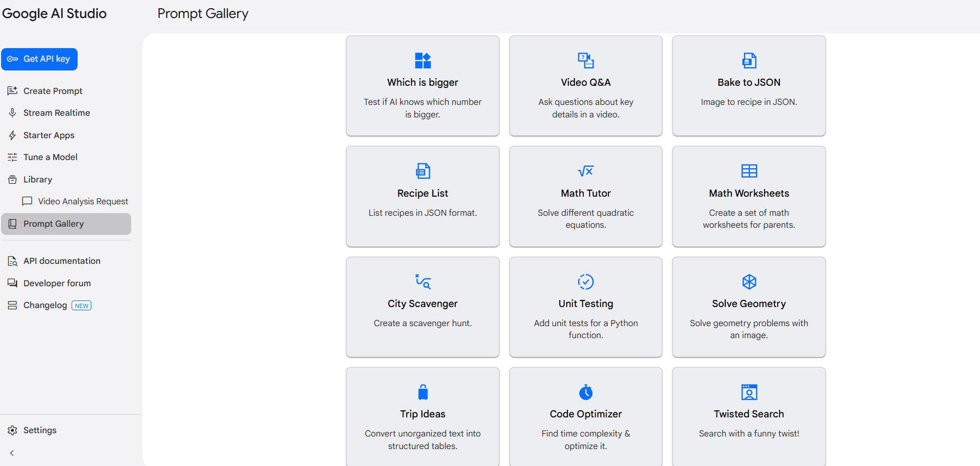Click the Unit Testing checkmark icon

point(586,281)
